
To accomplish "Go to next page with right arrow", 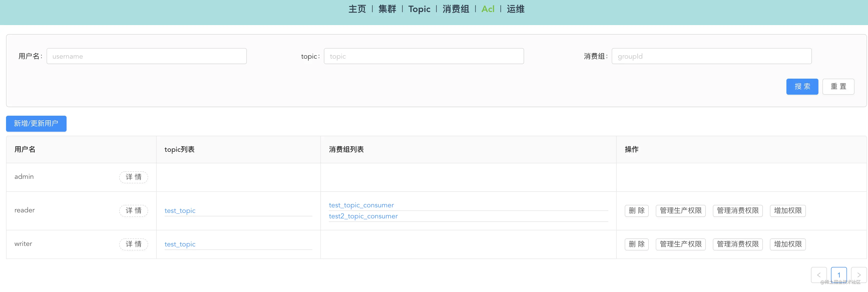I will tap(859, 275).
